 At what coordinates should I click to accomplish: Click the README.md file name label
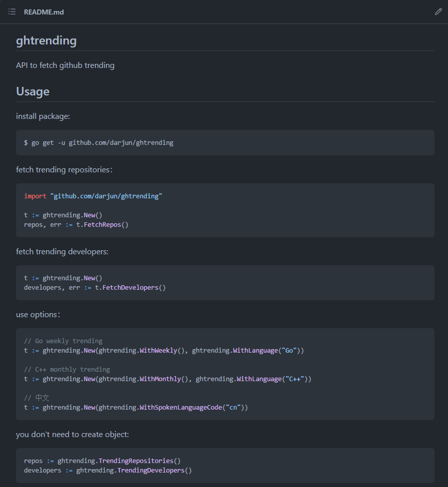coord(44,12)
